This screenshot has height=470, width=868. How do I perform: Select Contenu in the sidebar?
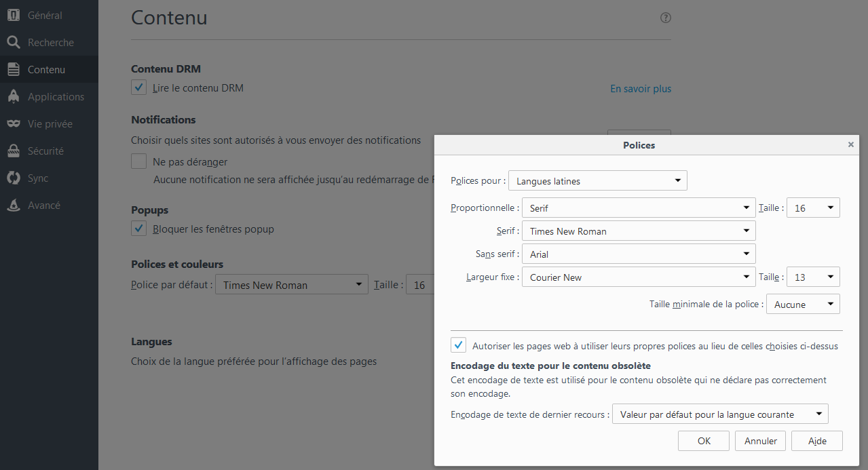coord(46,69)
